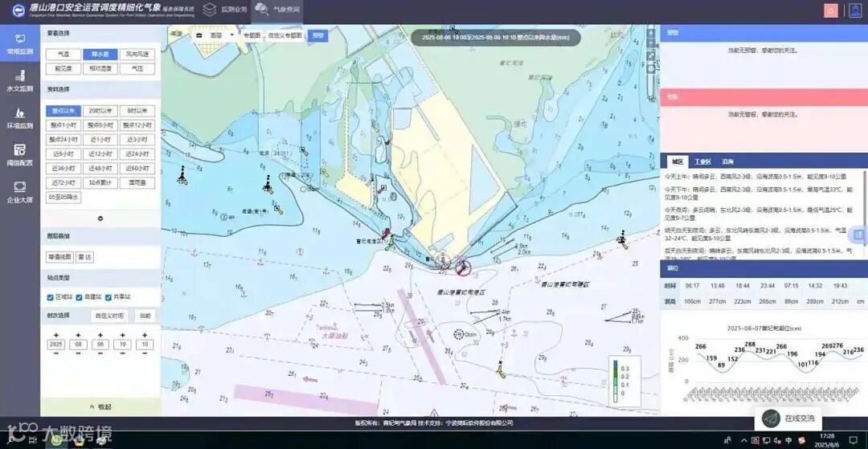
Task: Click the map zoom-out minus control
Action: coord(652,44)
